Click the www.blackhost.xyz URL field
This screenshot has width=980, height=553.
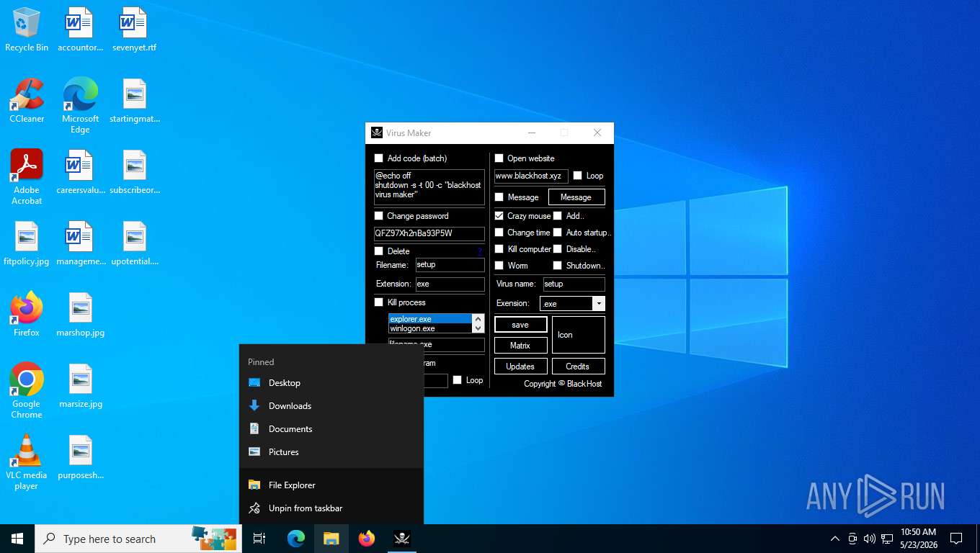pyautogui.click(x=531, y=176)
